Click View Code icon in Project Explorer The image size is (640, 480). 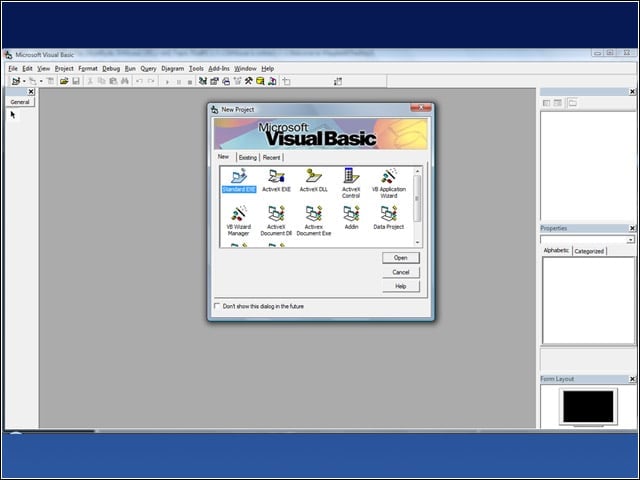[547, 103]
